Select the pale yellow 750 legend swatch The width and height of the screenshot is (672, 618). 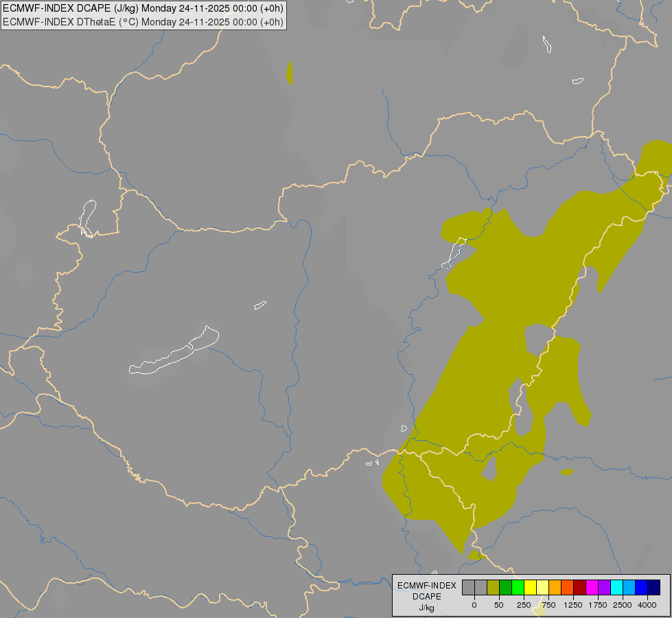(x=542, y=588)
